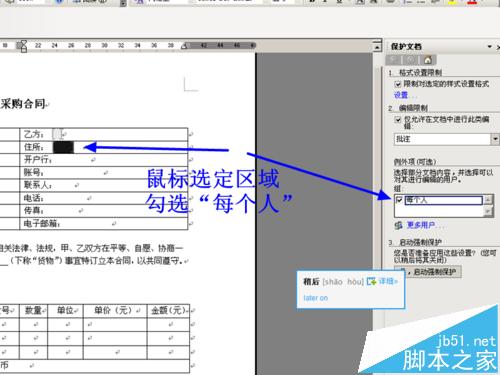The width and height of the screenshot is (500, 375).
Task: Click the Back arrow icon in task pane
Action: [394, 60]
